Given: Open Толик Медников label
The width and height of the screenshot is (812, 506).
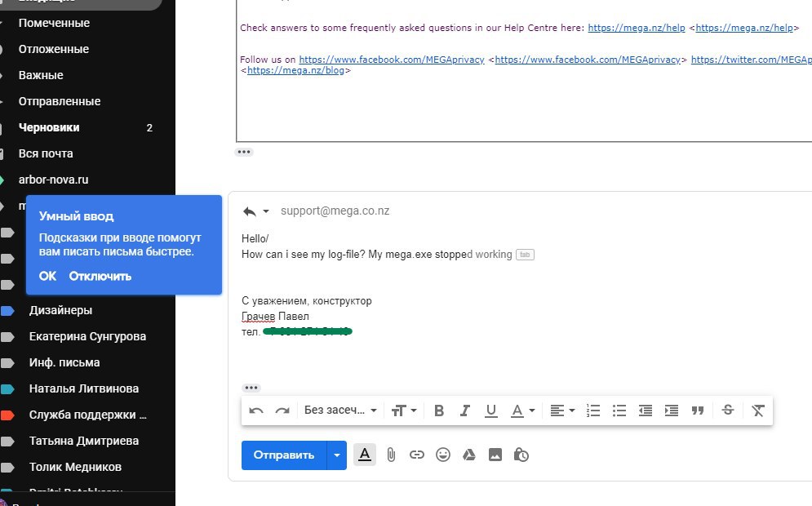Looking at the screenshot, I should pos(75,467).
